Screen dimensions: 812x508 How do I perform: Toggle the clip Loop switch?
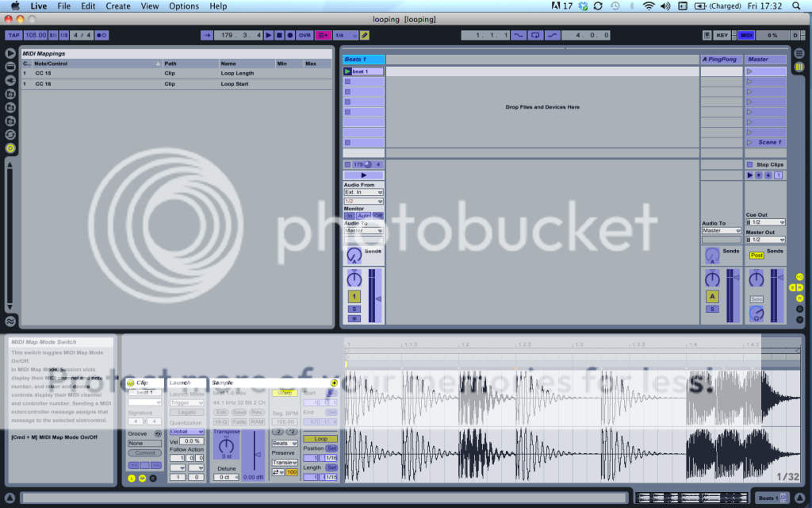coord(320,438)
